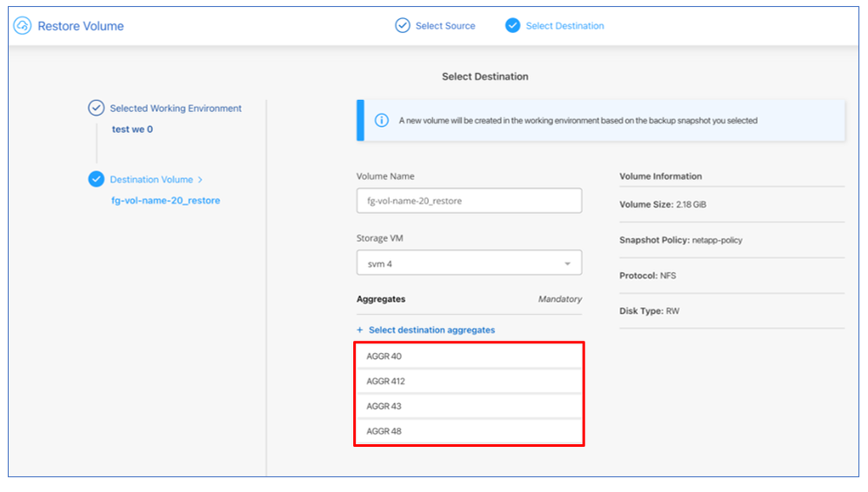The image size is (868, 492).
Task: Click the Destination Volume check icon
Action: click(x=96, y=179)
